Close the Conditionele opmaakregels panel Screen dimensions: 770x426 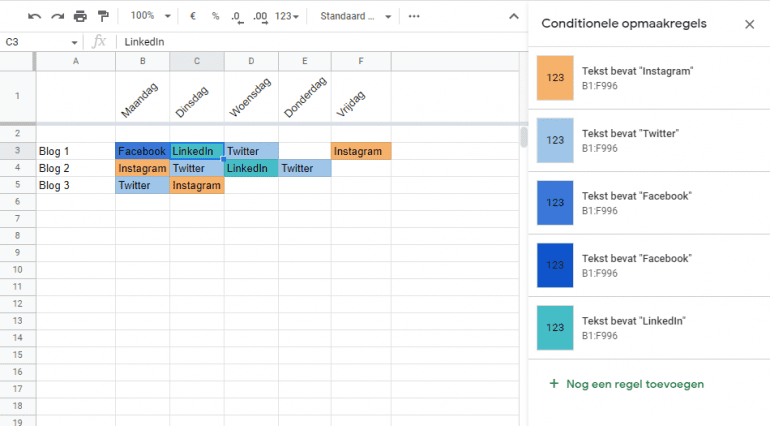[749, 24]
